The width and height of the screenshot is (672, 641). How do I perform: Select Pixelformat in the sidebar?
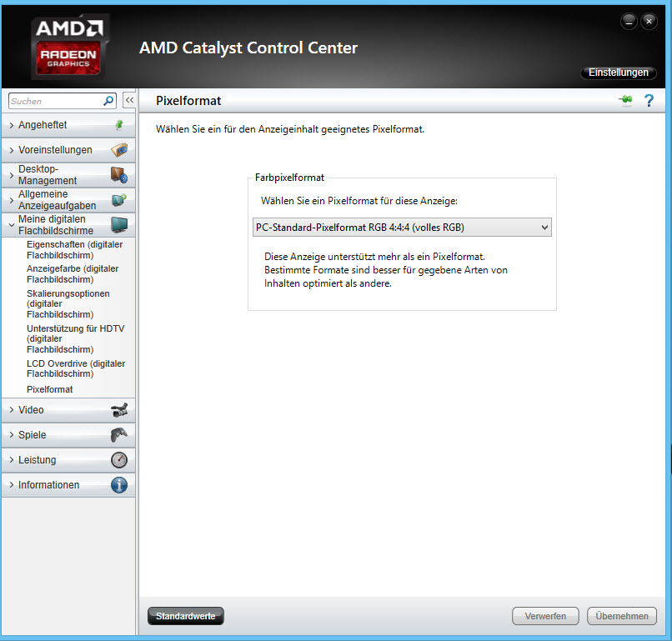click(50, 389)
